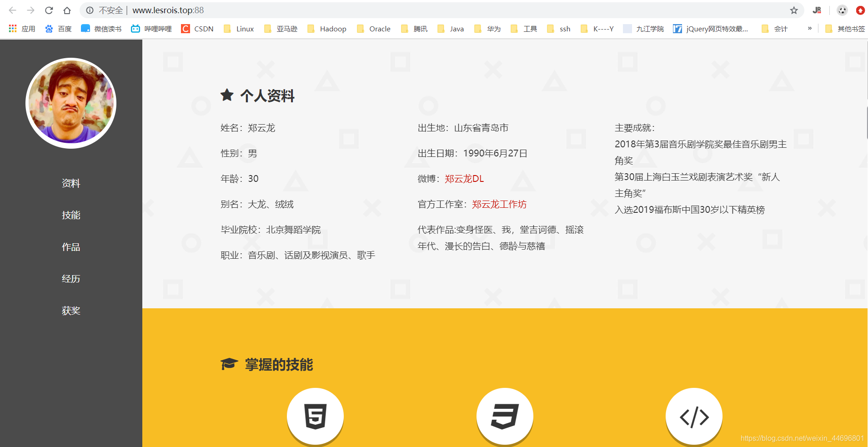This screenshot has height=447, width=868.
Task: Open the 其他书签 folder
Action: tap(845, 29)
